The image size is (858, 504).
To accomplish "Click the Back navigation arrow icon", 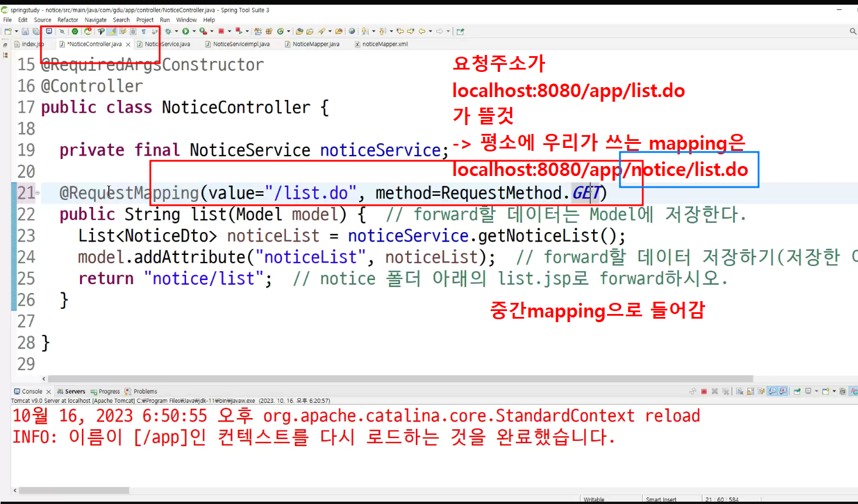I will [x=422, y=32].
